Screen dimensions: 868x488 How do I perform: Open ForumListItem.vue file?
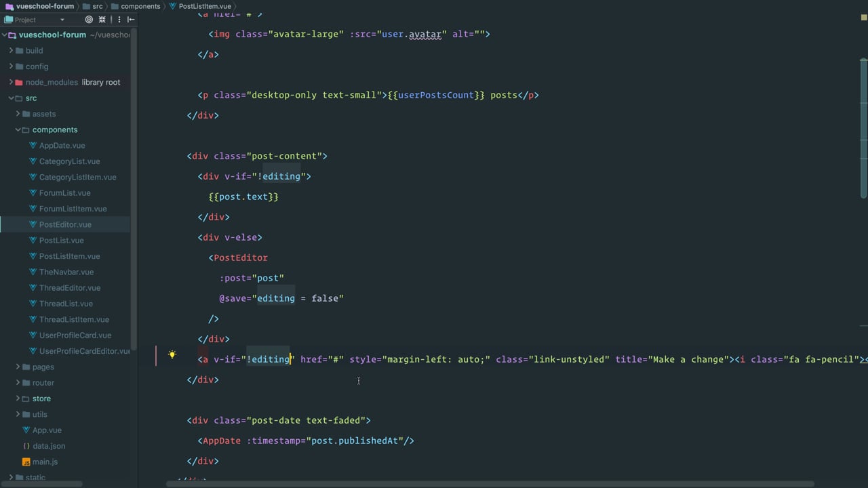(73, 209)
